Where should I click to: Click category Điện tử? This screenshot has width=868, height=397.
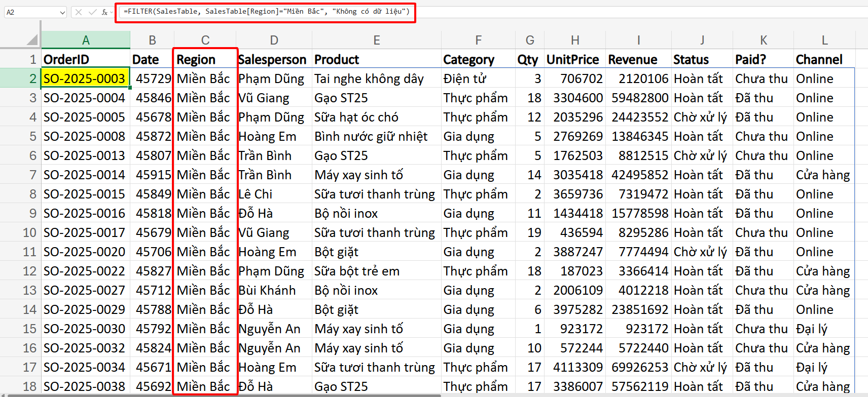[x=478, y=78]
